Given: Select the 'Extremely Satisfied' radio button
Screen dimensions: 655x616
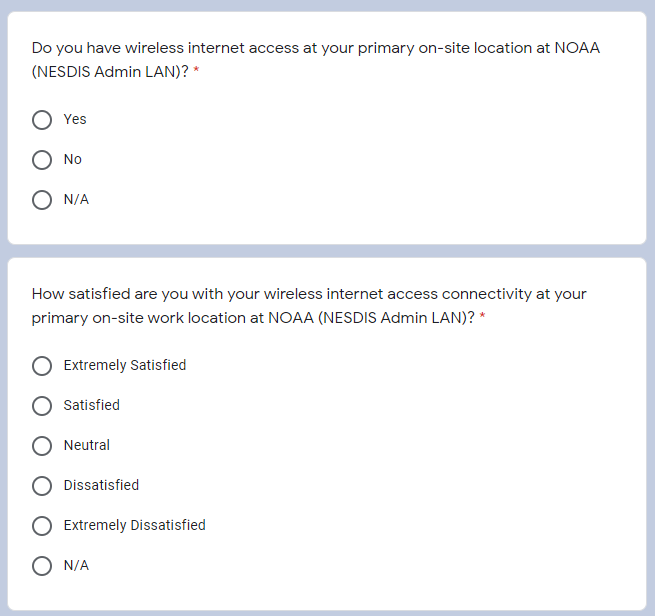Looking at the screenshot, I should (x=42, y=366).
